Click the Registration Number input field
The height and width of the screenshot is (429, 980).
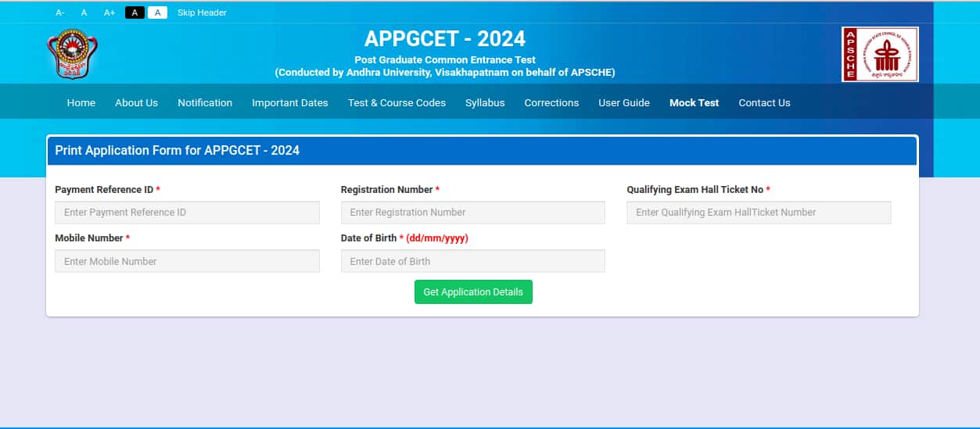click(x=472, y=213)
